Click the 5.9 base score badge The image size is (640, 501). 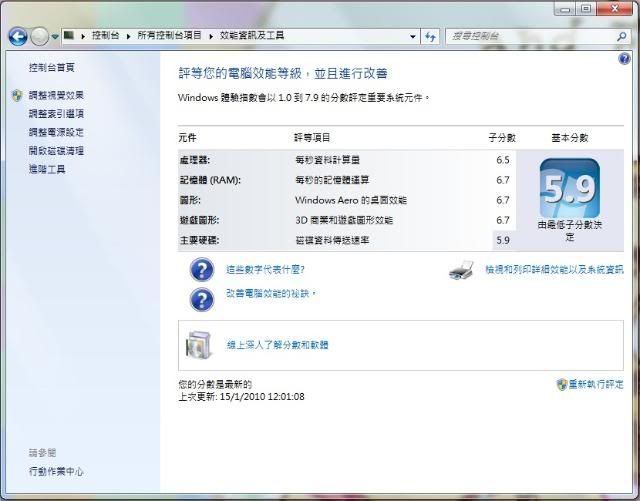pos(569,187)
